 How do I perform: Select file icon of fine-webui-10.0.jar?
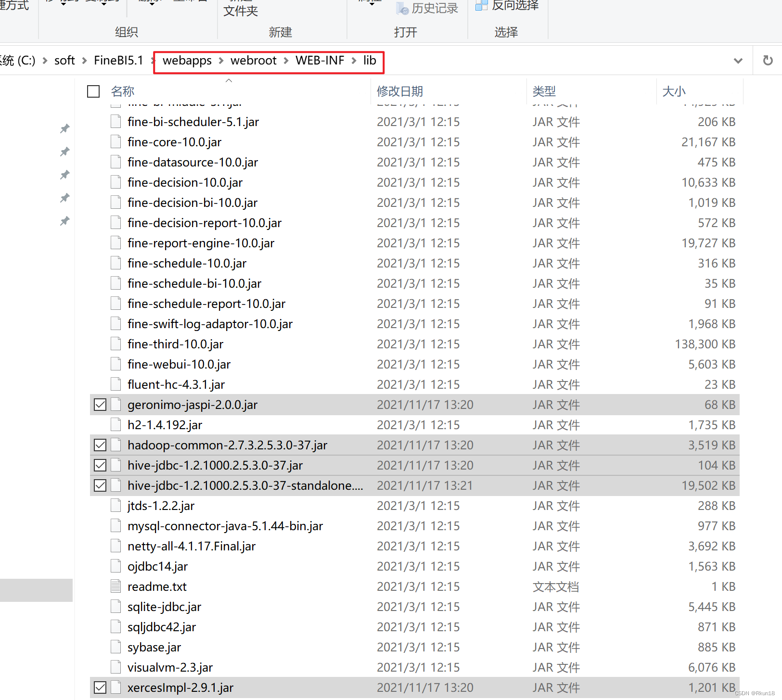click(115, 364)
